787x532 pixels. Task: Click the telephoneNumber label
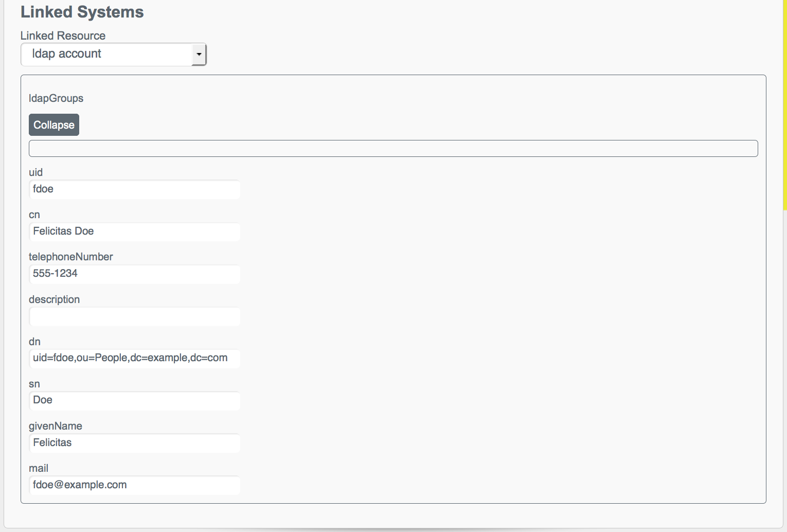pyautogui.click(x=71, y=257)
